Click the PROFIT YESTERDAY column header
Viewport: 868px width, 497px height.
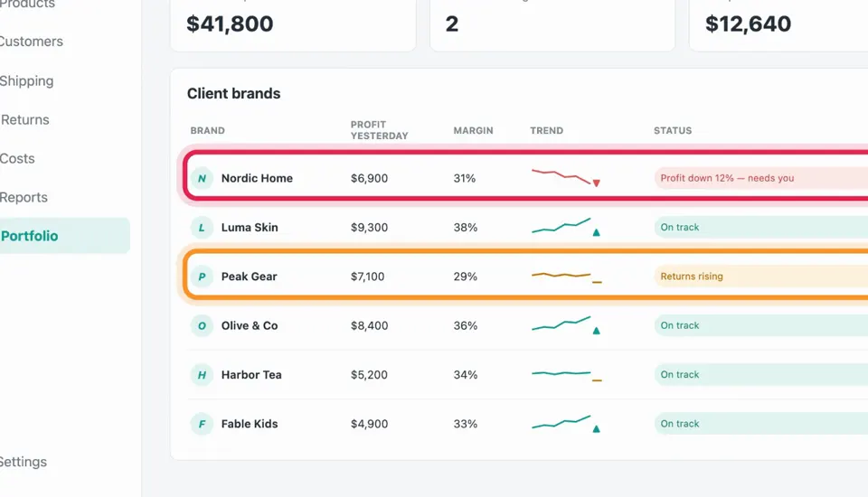[x=379, y=130]
